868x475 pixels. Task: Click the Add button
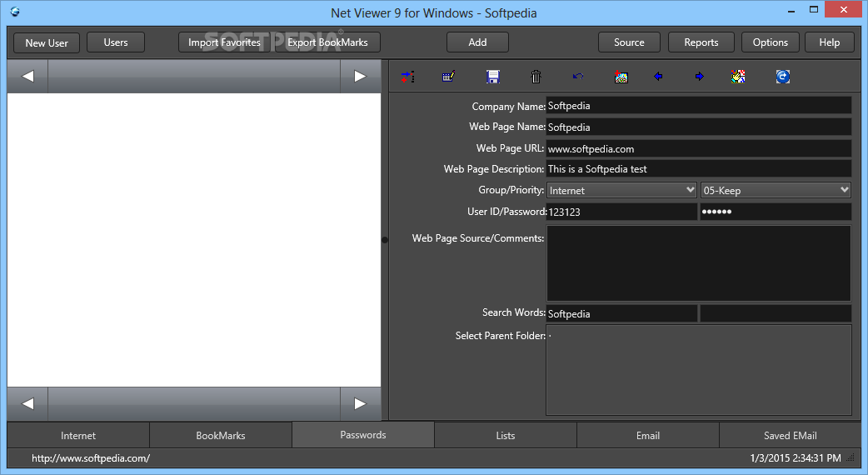(x=477, y=42)
